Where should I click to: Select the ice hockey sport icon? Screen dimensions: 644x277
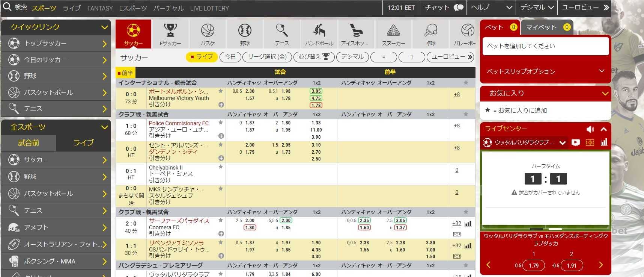pos(356,30)
